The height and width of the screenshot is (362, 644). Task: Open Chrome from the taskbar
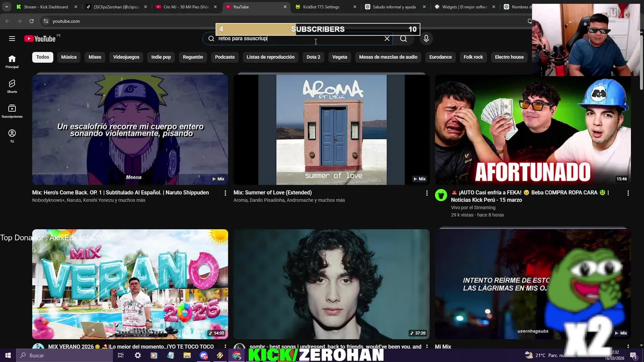236,355
